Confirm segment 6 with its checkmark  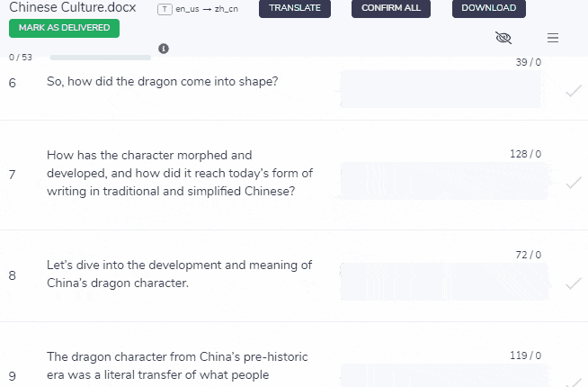[x=573, y=91]
